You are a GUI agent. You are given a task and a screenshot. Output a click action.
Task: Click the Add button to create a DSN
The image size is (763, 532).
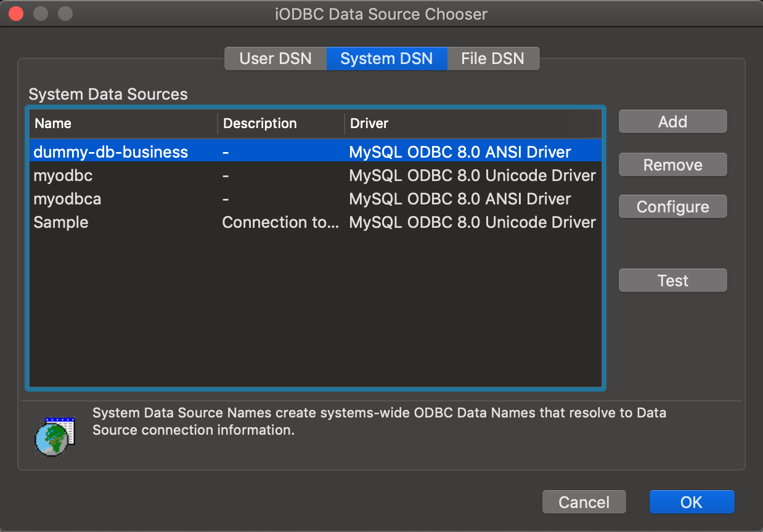point(672,121)
